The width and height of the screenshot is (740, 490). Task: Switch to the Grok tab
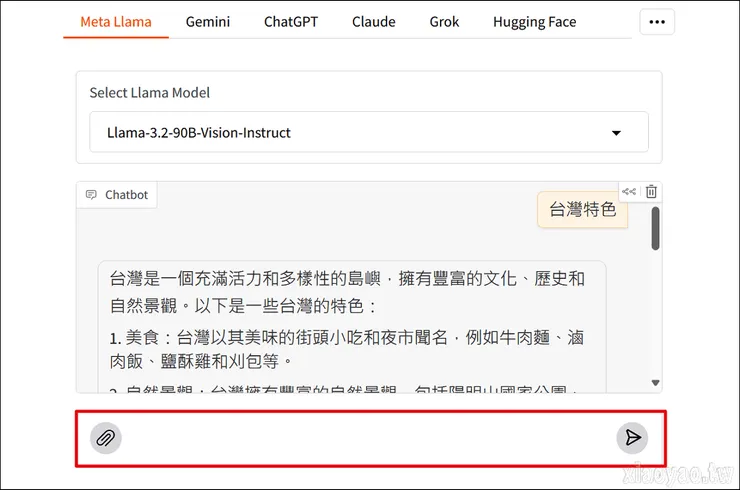click(444, 22)
